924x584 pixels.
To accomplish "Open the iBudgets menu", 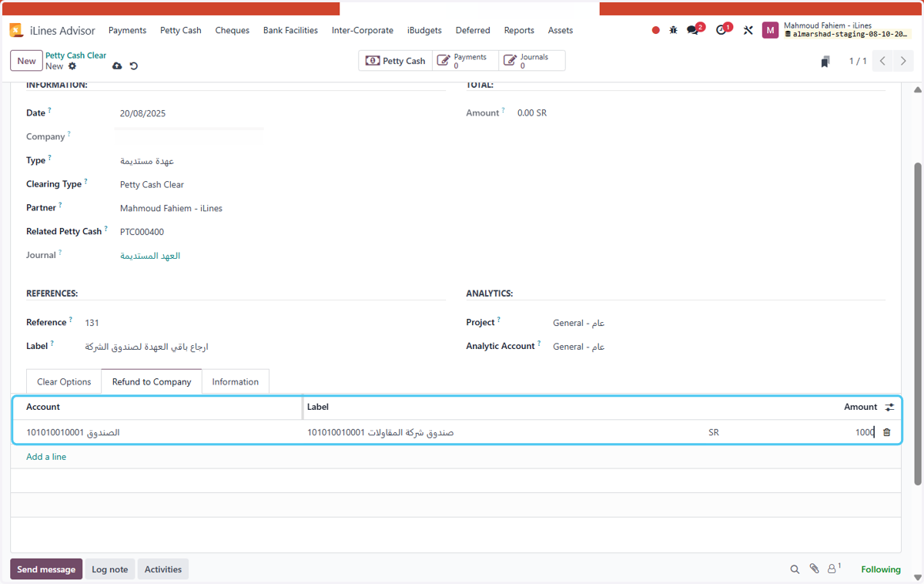I will pyautogui.click(x=424, y=30).
